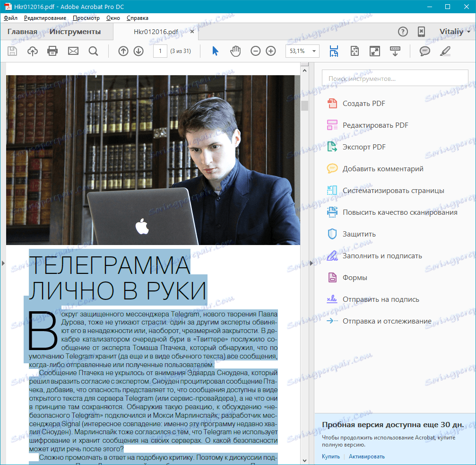The image size is (476, 465).
Task: Click the scrollbar down arrow
Action: coord(304,461)
